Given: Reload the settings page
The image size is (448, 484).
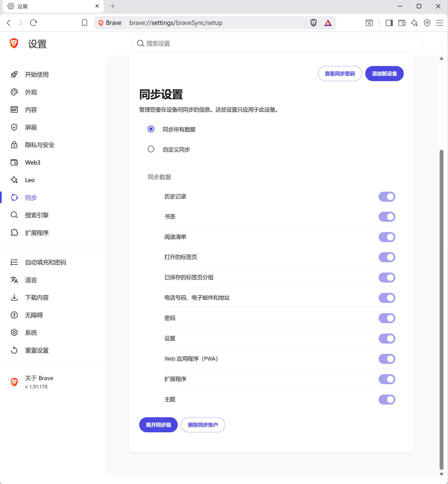Looking at the screenshot, I should [x=33, y=23].
